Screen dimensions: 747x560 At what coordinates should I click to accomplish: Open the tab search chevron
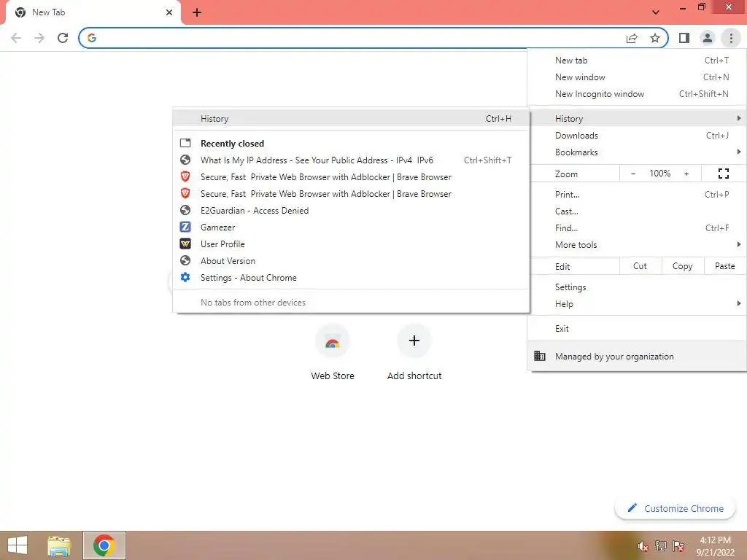click(x=656, y=12)
